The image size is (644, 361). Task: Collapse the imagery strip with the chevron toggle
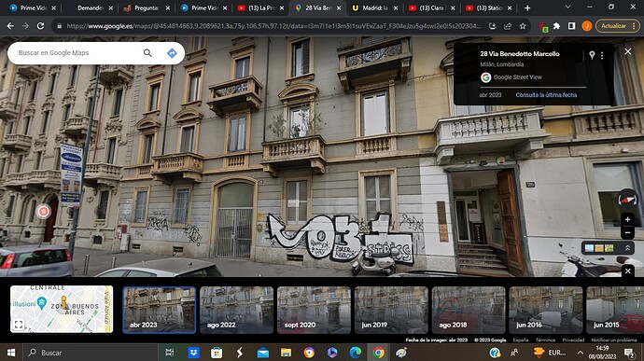pyautogui.click(x=627, y=248)
